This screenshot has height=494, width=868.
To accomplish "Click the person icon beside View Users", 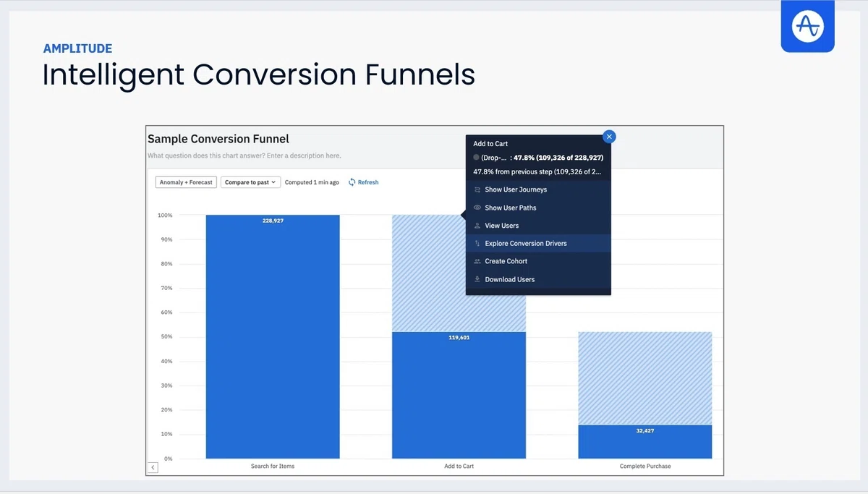I will [477, 226].
